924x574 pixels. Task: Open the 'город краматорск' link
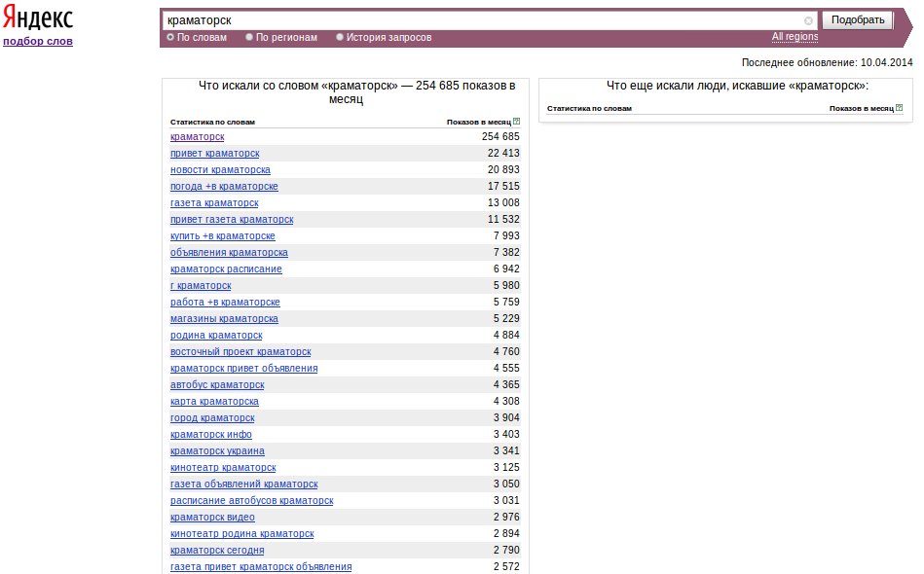click(x=212, y=417)
